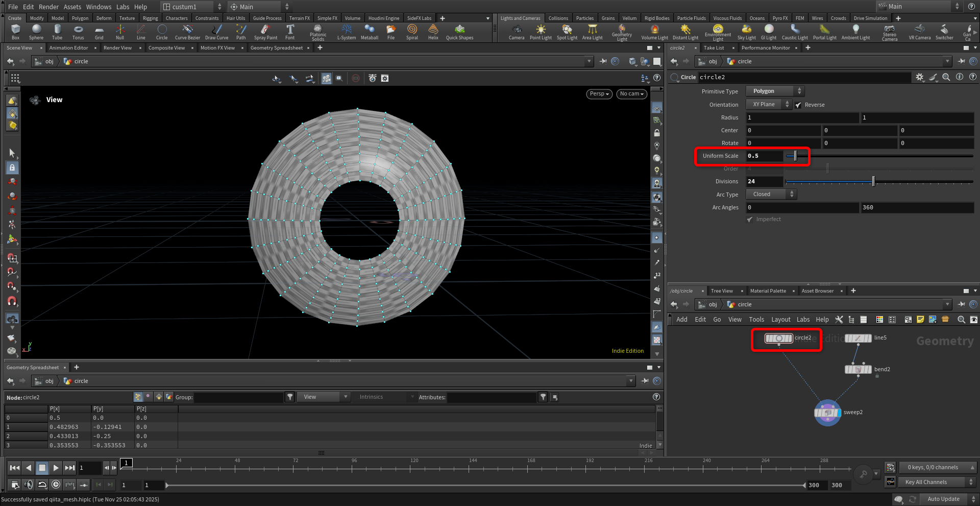980x506 pixels.
Task: Open the Persp viewport menu
Action: point(599,94)
